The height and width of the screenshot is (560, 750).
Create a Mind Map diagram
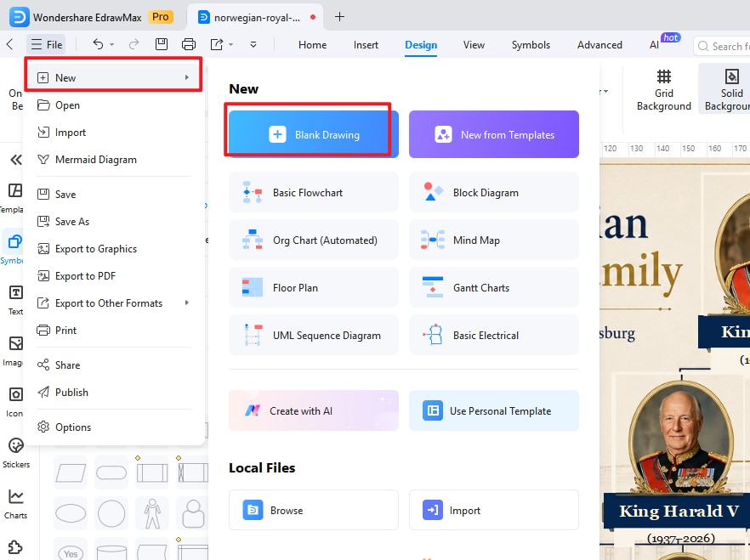(x=494, y=240)
